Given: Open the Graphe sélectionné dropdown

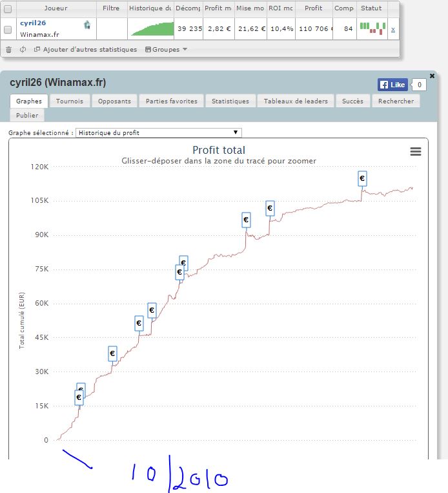Looking at the screenshot, I should point(159,132).
